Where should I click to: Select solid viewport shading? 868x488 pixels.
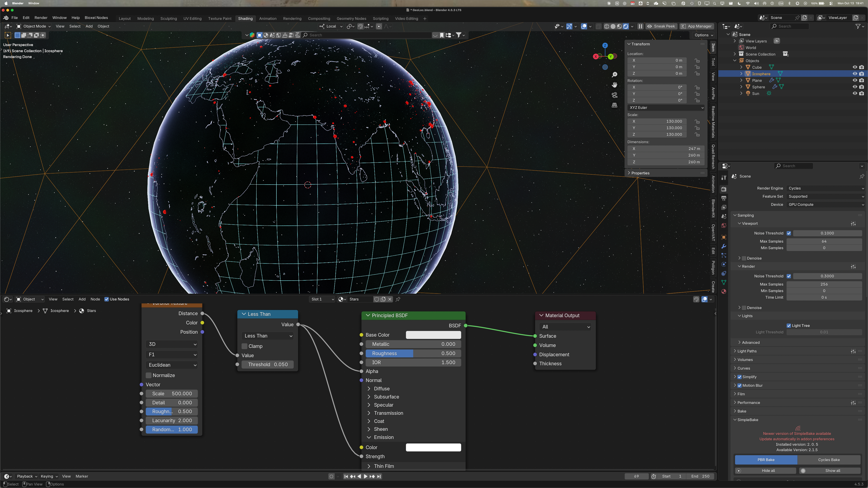coord(613,26)
